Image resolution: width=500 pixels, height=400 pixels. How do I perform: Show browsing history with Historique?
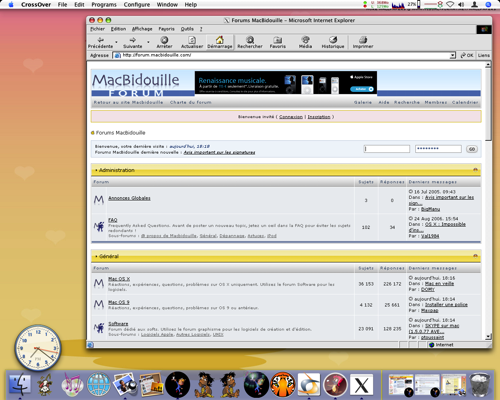point(333,42)
